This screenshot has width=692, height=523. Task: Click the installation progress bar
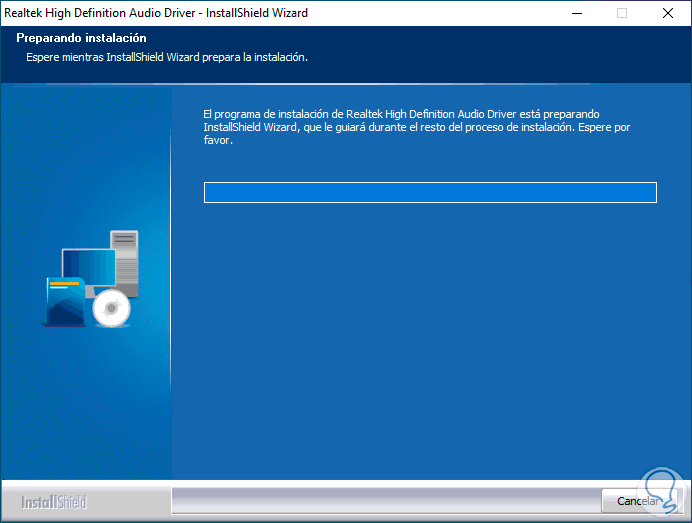click(x=430, y=192)
